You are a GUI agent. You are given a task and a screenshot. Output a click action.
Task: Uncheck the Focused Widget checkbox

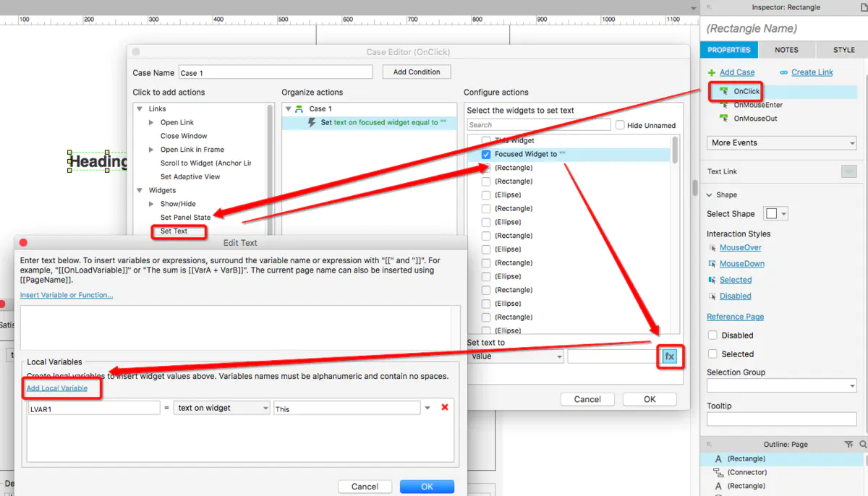click(x=486, y=154)
